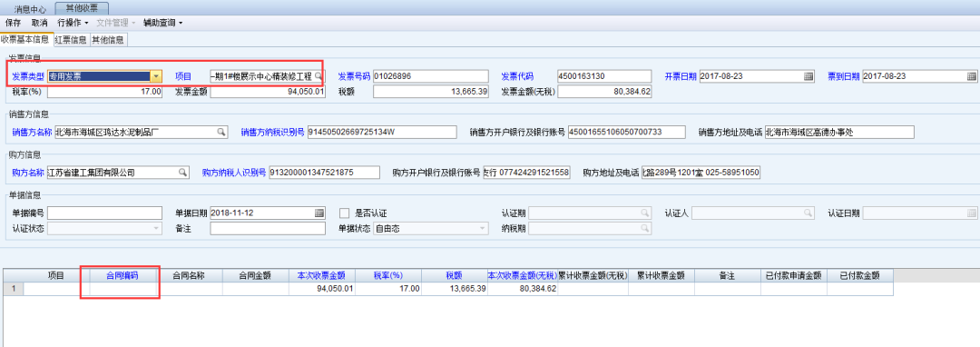Open the 行操作 menu
The image size is (980, 347).
(x=73, y=23)
